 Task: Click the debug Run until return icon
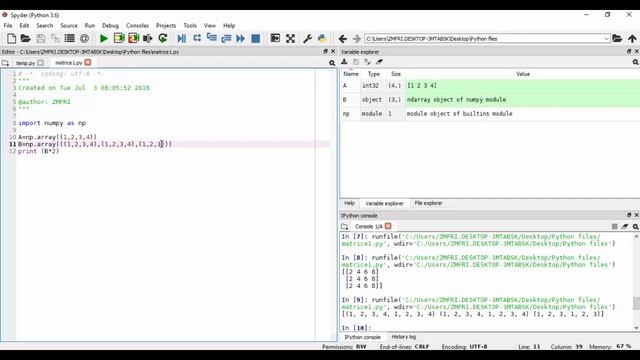pyautogui.click(x=226, y=38)
